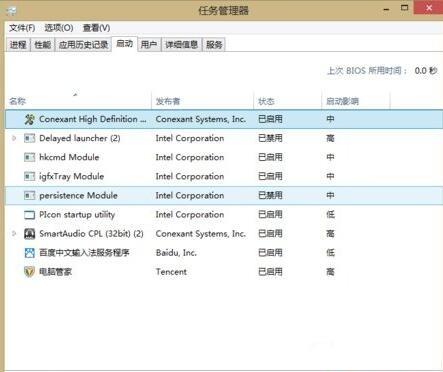Switch to the 用户 tab
This screenshot has width=443, height=372.
[149, 45]
